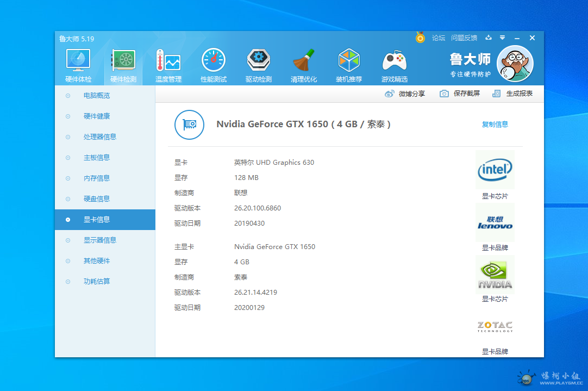Click the "主显卡" row label
Screen dimensions: 588x391
[x=184, y=247]
